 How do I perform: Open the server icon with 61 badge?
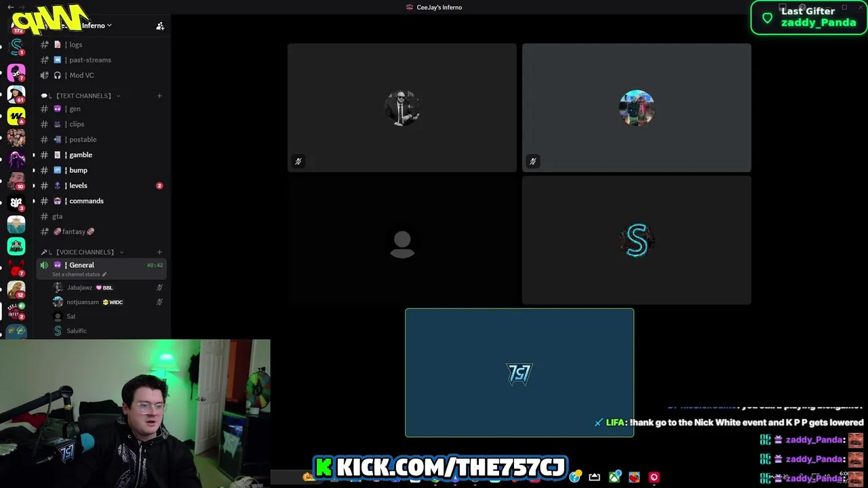[x=16, y=94]
